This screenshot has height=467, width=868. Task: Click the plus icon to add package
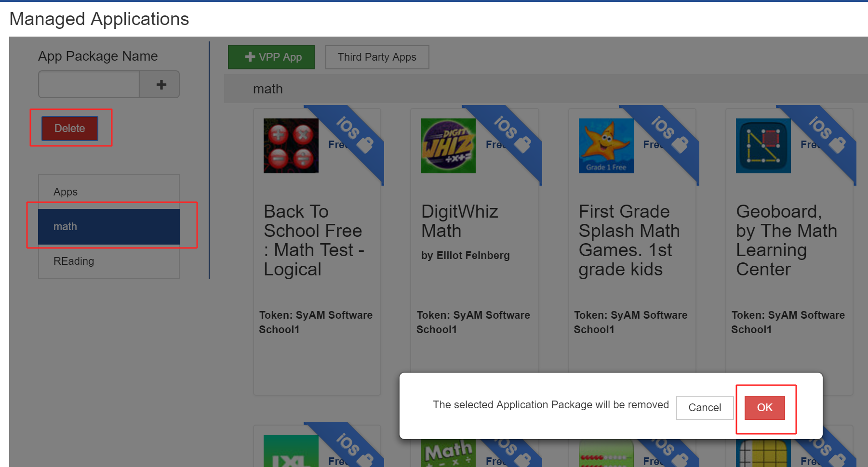pyautogui.click(x=161, y=85)
